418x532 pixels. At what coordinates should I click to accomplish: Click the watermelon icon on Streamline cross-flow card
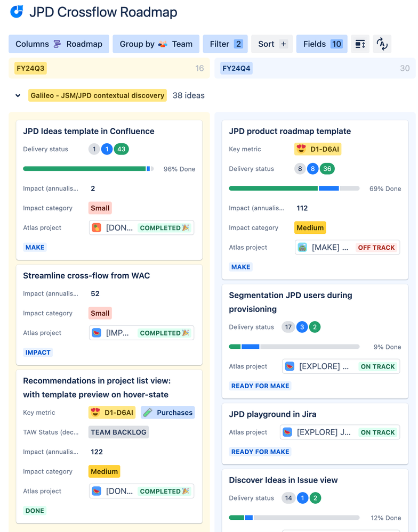tap(97, 333)
